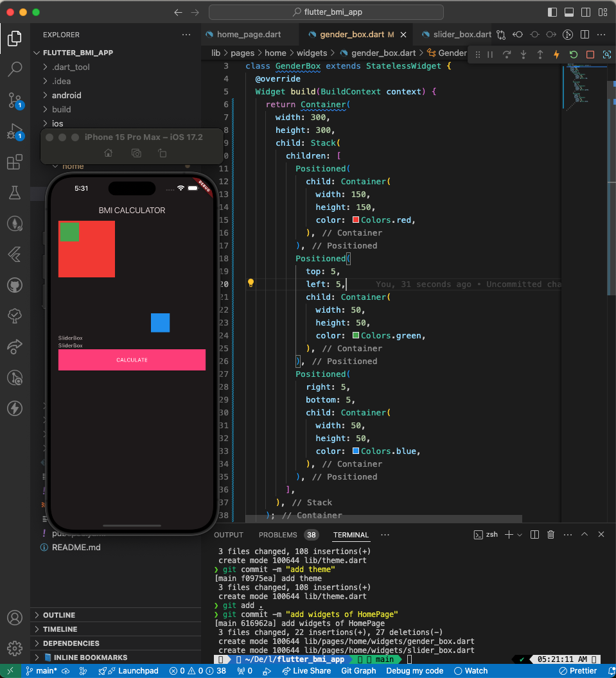
Task: Create a new terminal with plus
Action: [509, 535]
